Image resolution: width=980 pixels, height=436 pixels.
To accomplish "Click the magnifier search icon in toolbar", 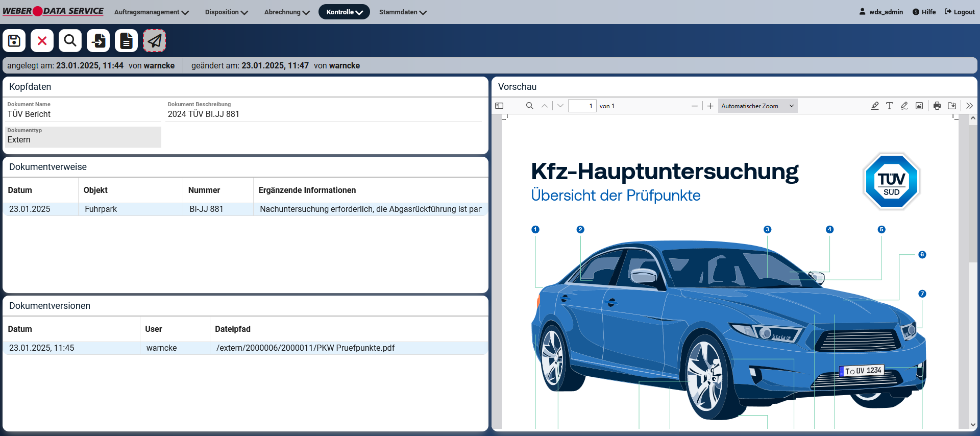I will 70,41.
